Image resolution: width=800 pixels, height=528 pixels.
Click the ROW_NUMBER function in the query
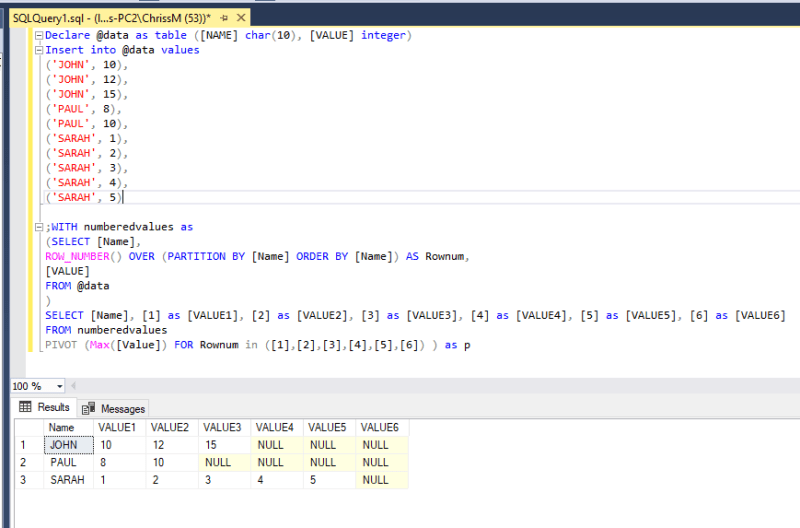78,257
